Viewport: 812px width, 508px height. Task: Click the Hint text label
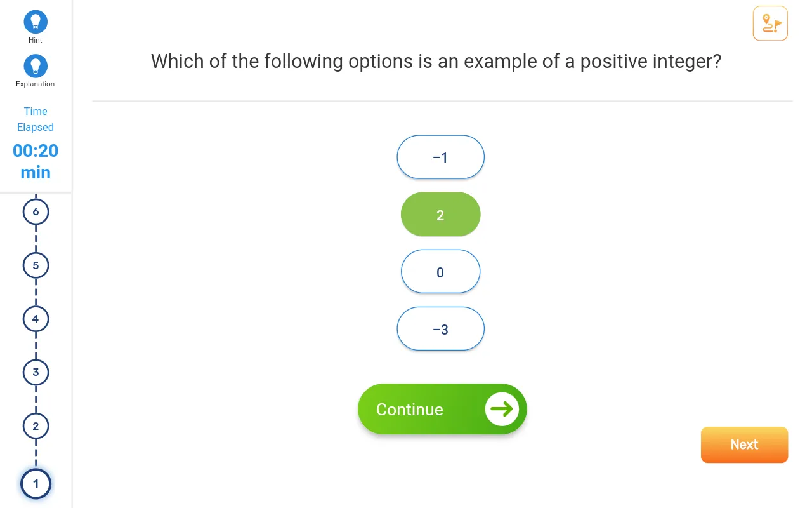[36, 40]
